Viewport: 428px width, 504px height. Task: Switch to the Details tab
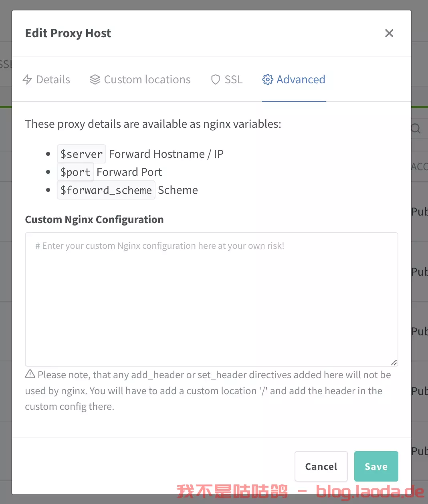[46, 79]
